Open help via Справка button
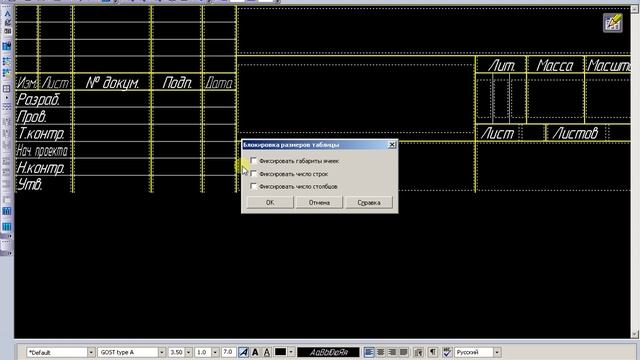 click(x=369, y=202)
